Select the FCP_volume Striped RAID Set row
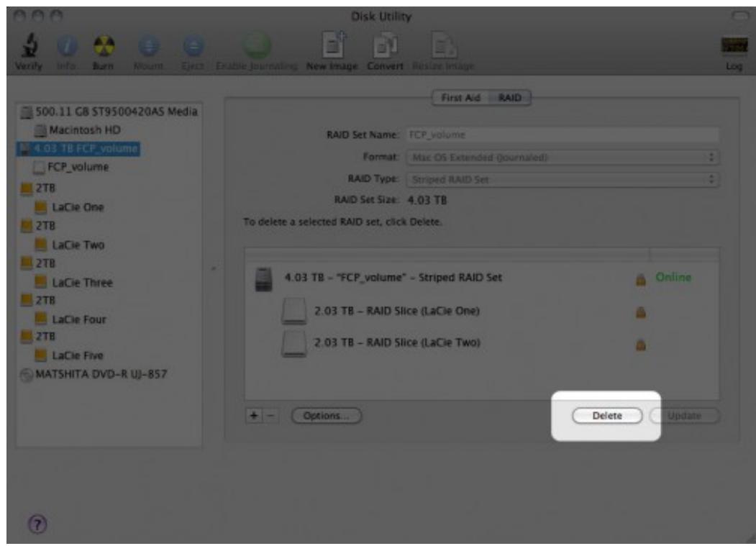This screenshot has width=756, height=546. (x=482, y=278)
